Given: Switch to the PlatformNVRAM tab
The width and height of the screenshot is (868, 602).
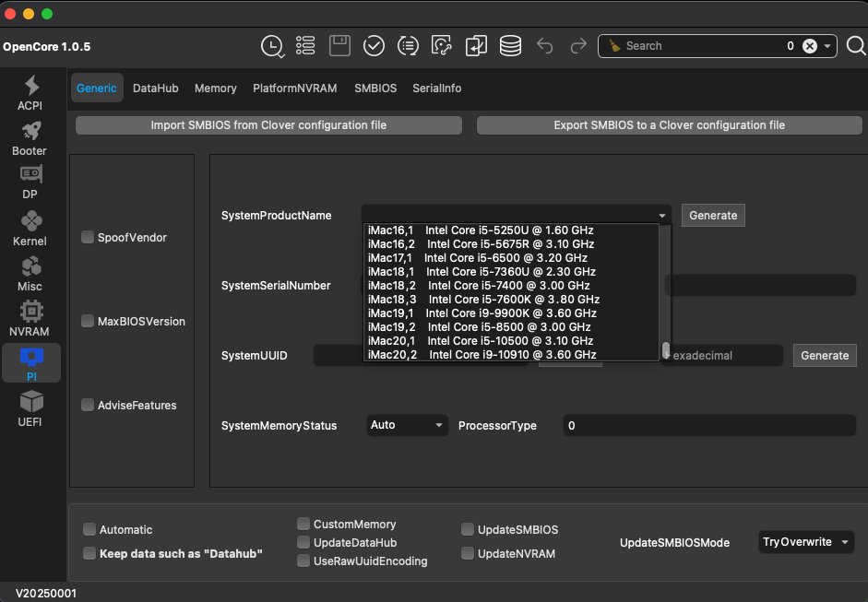Looking at the screenshot, I should [295, 88].
